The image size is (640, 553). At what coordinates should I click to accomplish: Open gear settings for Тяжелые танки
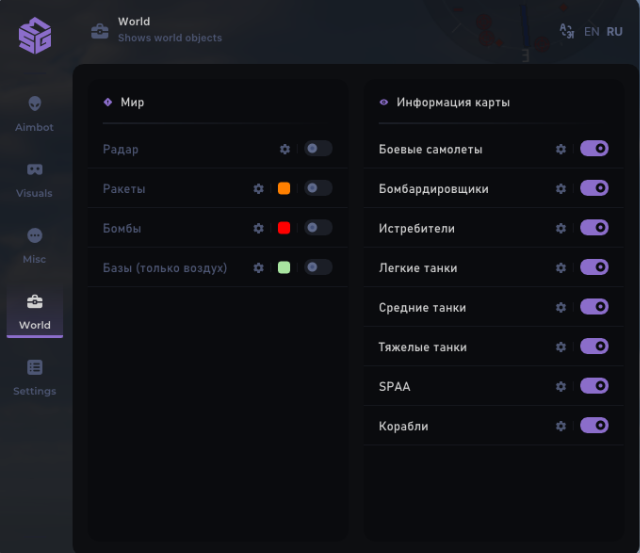(561, 347)
